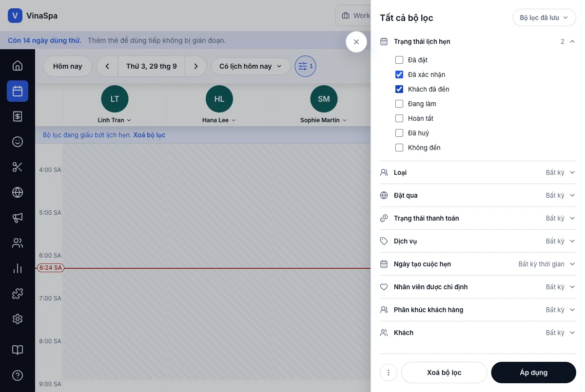Check the Đã huỷ checkbox
Viewport: 585px width, 392px height.
[399, 133]
